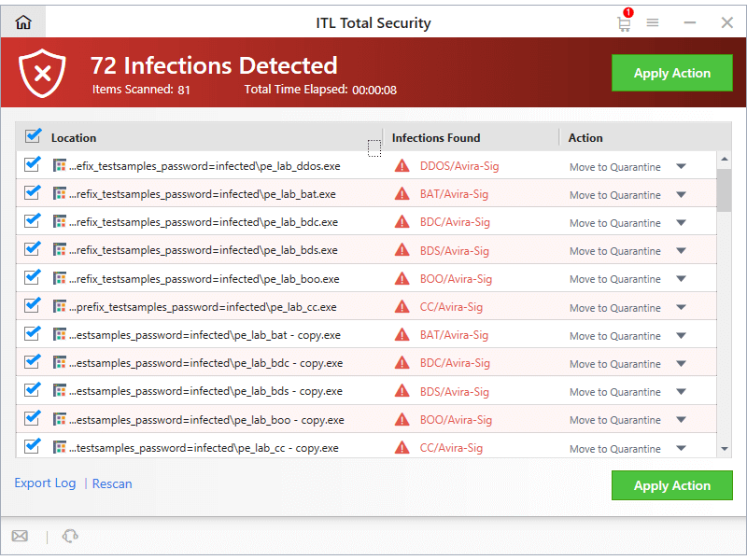Viewport: 747px width, 560px height.
Task: Click warning icon for pe_lab_bds - copy.exe
Action: tap(402, 391)
